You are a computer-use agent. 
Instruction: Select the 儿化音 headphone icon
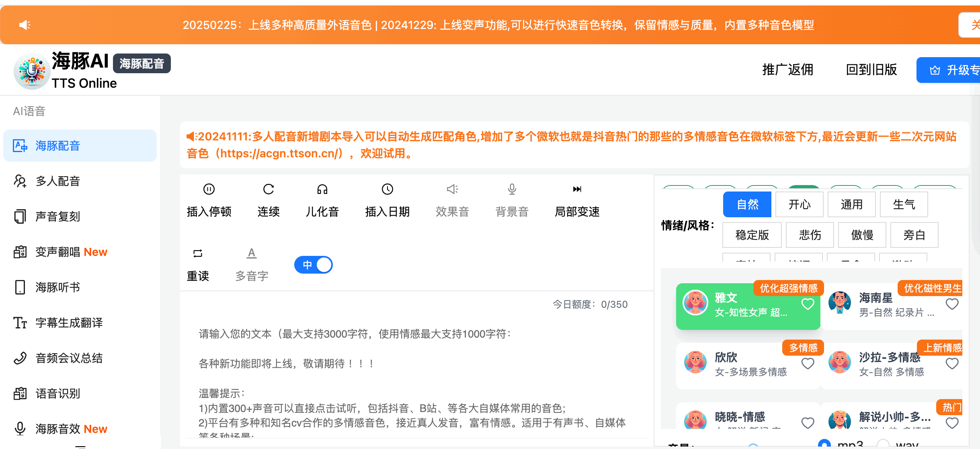[322, 200]
